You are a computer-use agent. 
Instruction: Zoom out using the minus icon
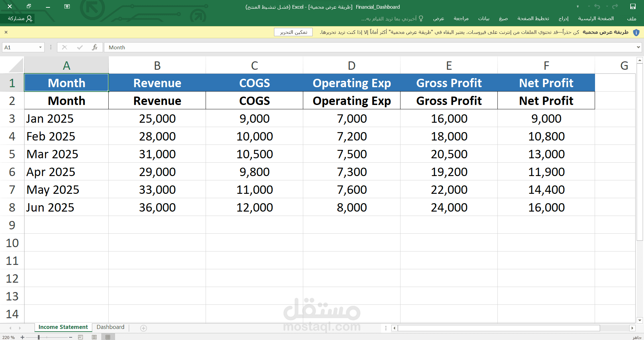click(70, 337)
